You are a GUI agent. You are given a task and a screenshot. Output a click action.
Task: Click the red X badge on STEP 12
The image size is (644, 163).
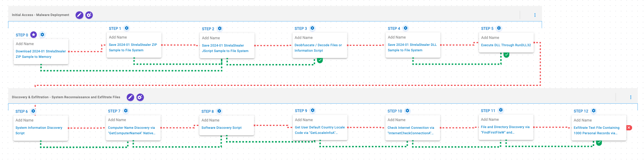pos(629,128)
